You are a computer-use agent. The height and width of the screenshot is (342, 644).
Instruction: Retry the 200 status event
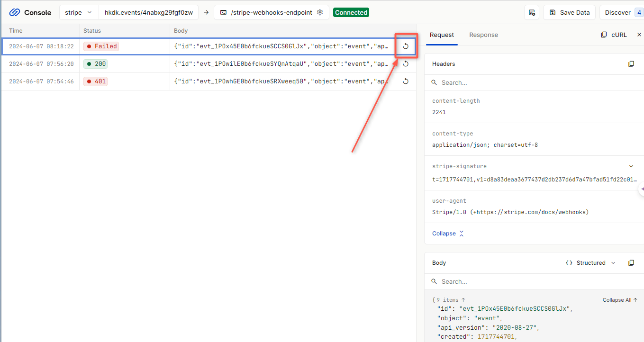point(406,63)
